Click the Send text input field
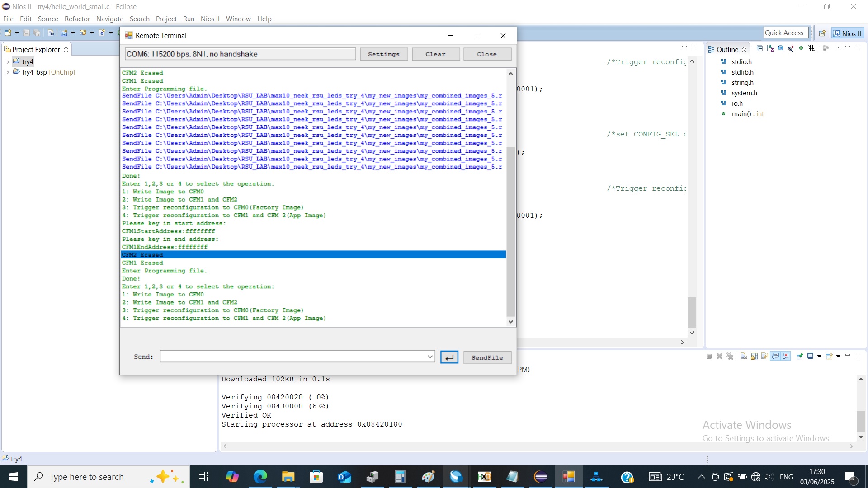 (293, 357)
